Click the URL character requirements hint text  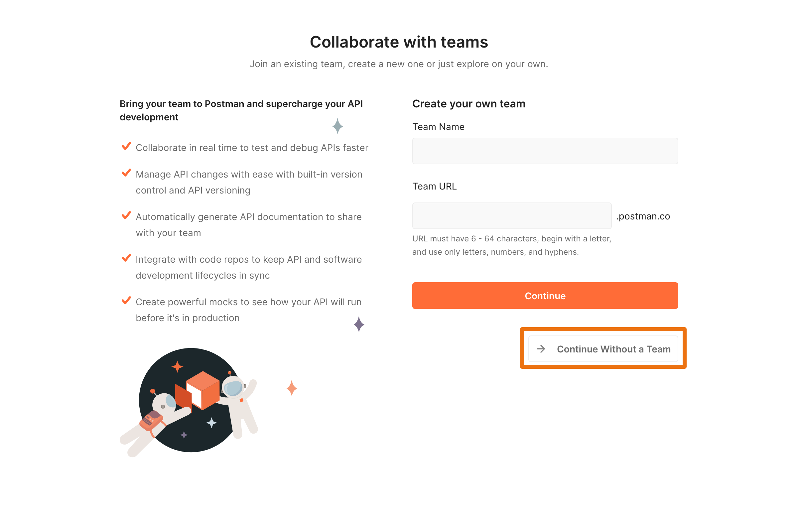pos(512,245)
